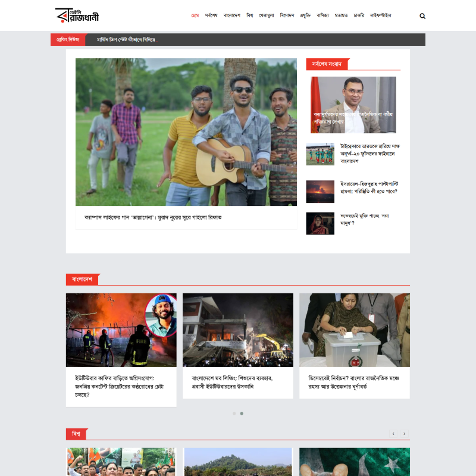
Task: Select first carousel dot under বাংলাদেশ section
Action: (x=234, y=413)
